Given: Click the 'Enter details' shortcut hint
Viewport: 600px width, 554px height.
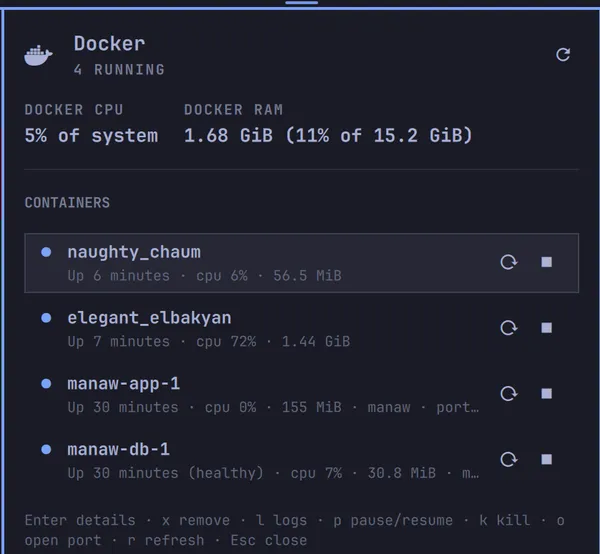Looking at the screenshot, I should pyautogui.click(x=80, y=521).
